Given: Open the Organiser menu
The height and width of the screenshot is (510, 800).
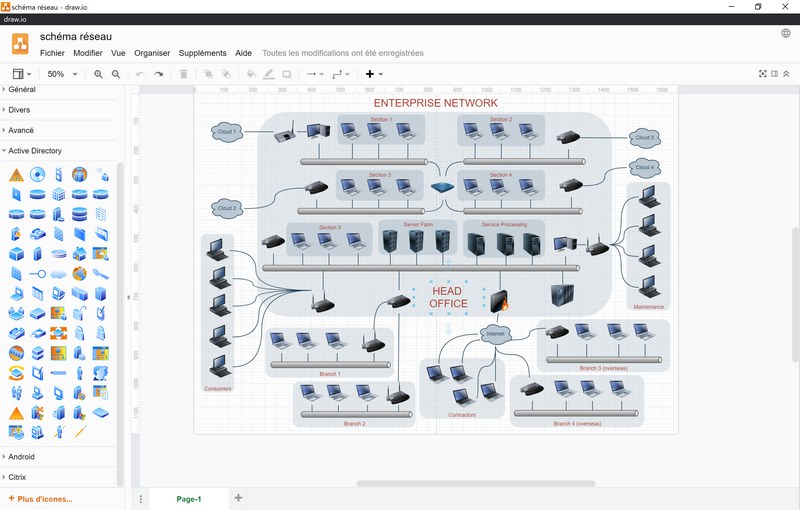Looking at the screenshot, I should click(x=152, y=53).
